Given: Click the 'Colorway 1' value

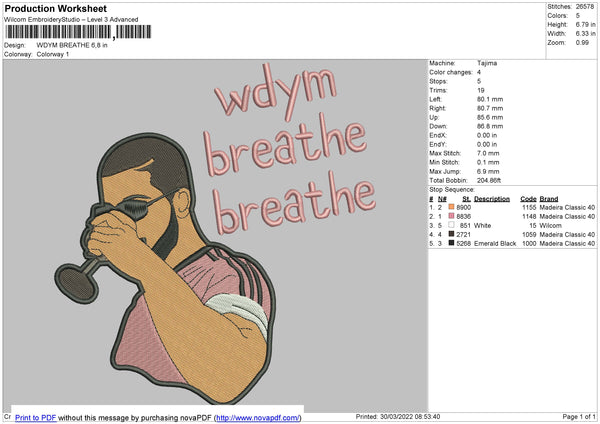Looking at the screenshot, I should click(x=53, y=54).
